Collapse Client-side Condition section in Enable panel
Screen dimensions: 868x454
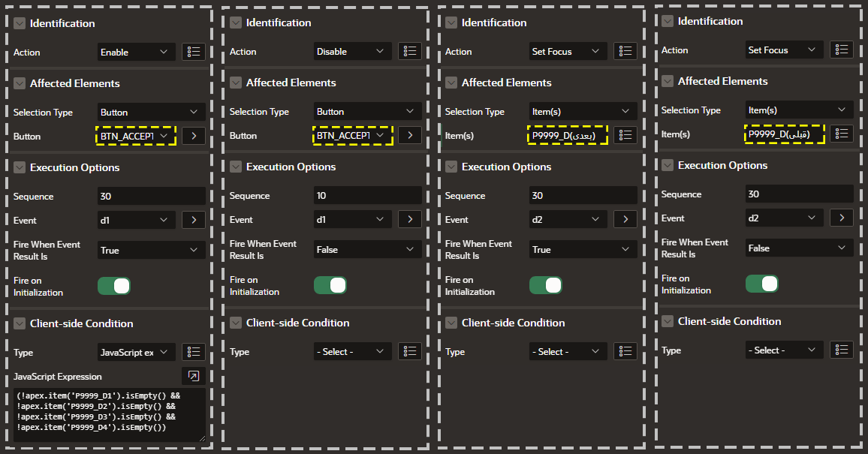[20, 323]
